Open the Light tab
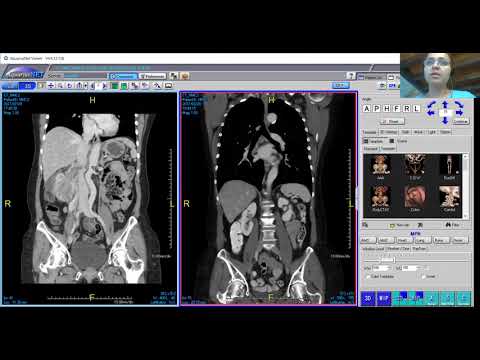The width and height of the screenshot is (480, 360). coord(432,132)
